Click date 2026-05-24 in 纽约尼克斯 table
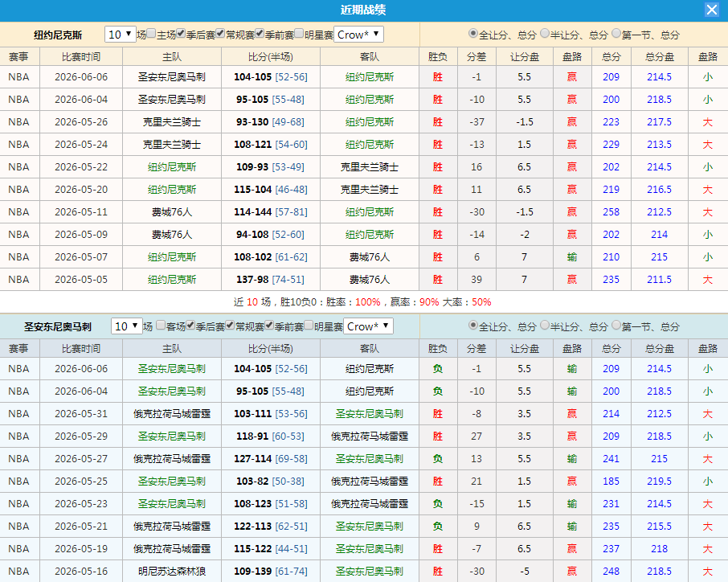The image size is (728, 582). (81, 145)
